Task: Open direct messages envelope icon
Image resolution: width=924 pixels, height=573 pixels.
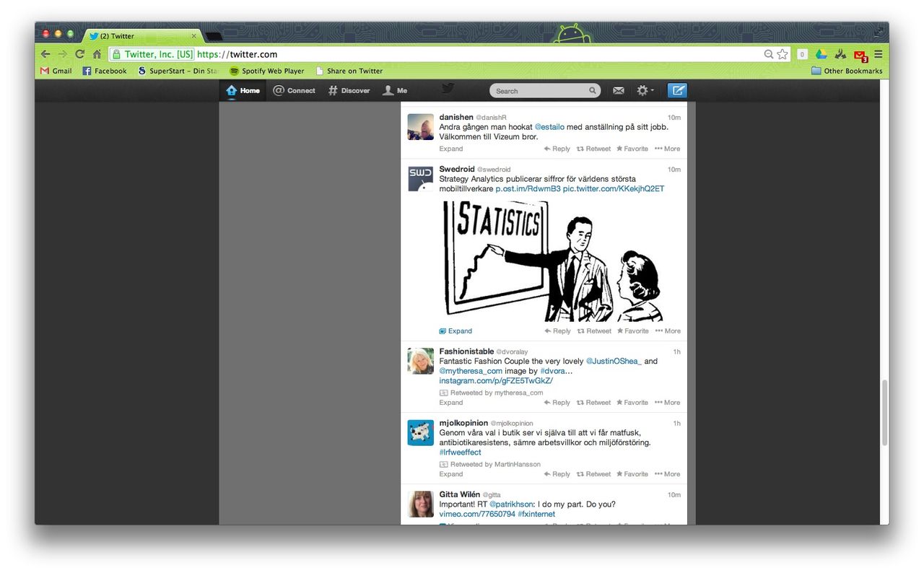Action: click(x=619, y=90)
